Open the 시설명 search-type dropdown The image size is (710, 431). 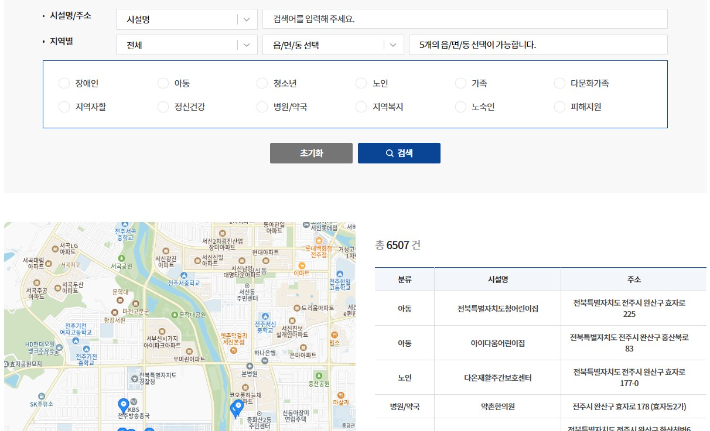187,19
